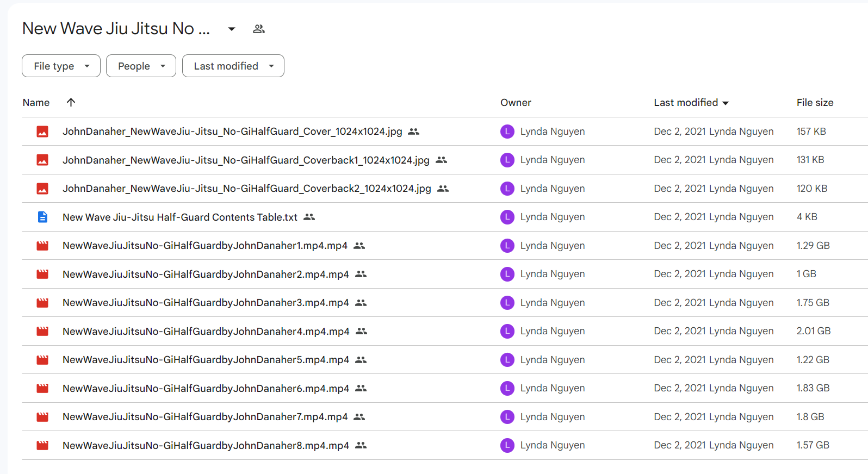Select the Coverback1_1024x1024.jpg file name

tap(246, 160)
